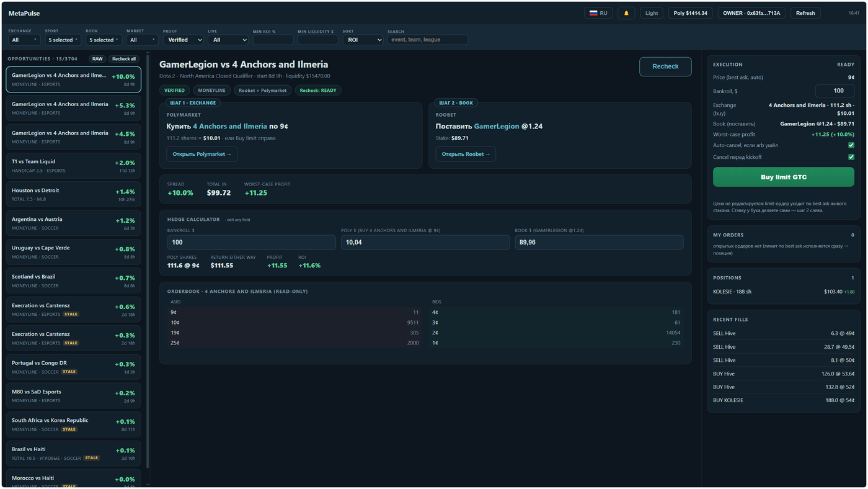Open the Exchange filter dropdown
The width and height of the screenshot is (868, 489).
coord(24,40)
